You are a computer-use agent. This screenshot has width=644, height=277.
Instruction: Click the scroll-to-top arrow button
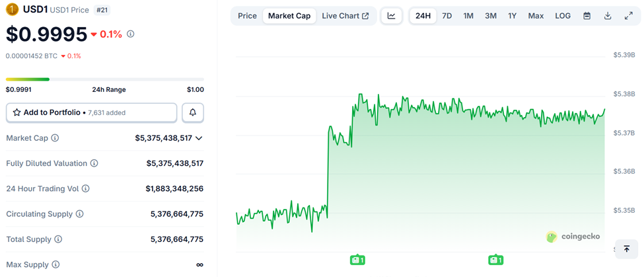[x=626, y=249]
